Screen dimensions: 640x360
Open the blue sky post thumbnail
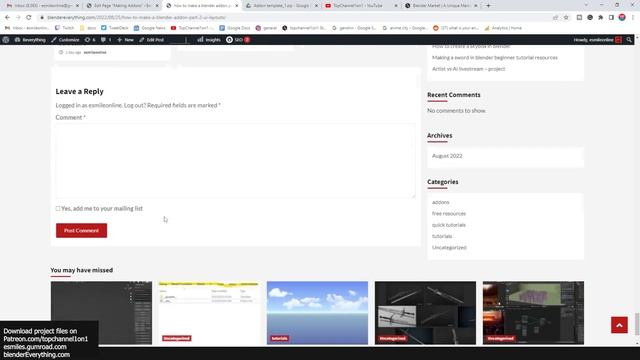click(317, 313)
